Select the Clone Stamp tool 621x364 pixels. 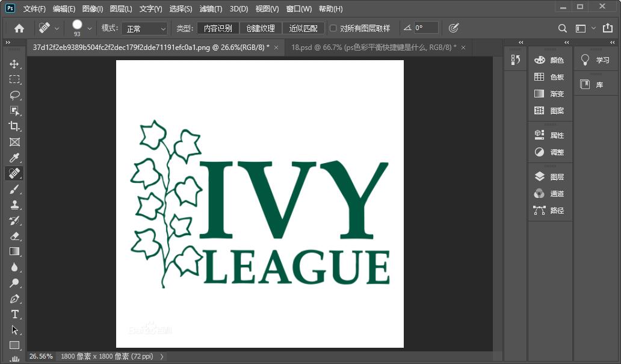click(x=14, y=205)
